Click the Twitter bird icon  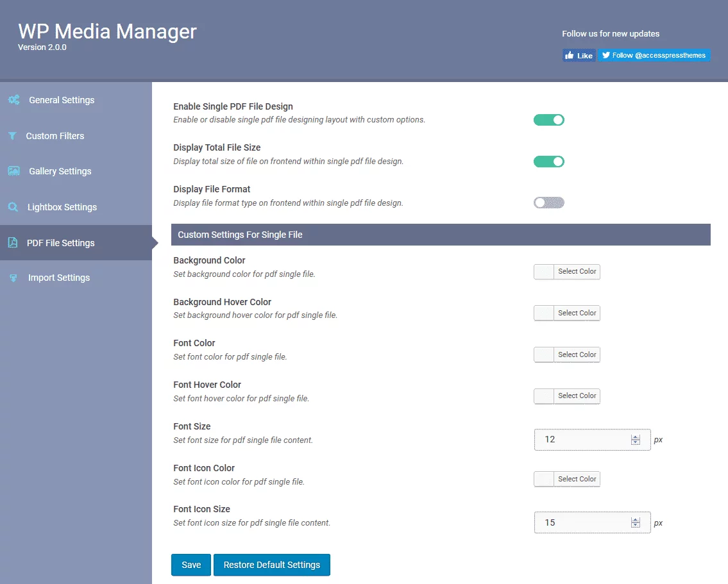click(x=606, y=55)
